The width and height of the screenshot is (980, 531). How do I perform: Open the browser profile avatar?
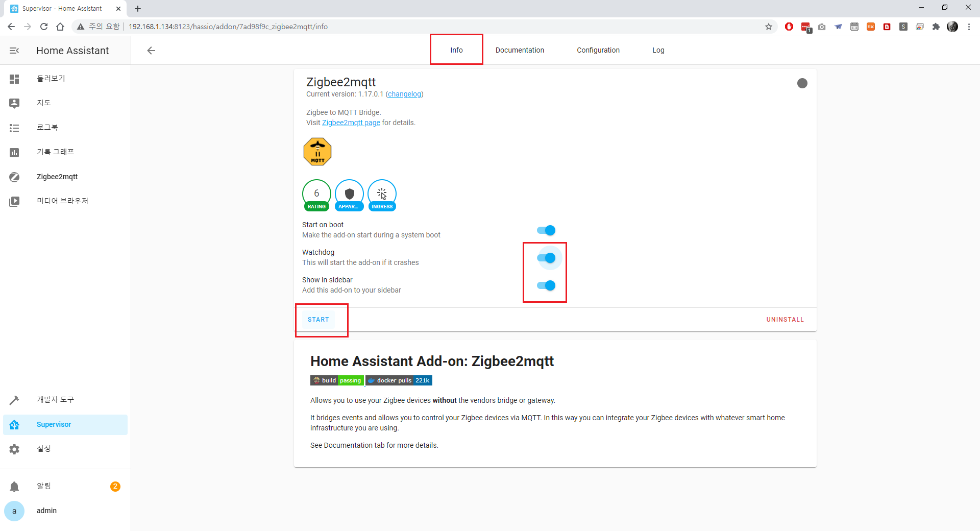tap(952, 27)
